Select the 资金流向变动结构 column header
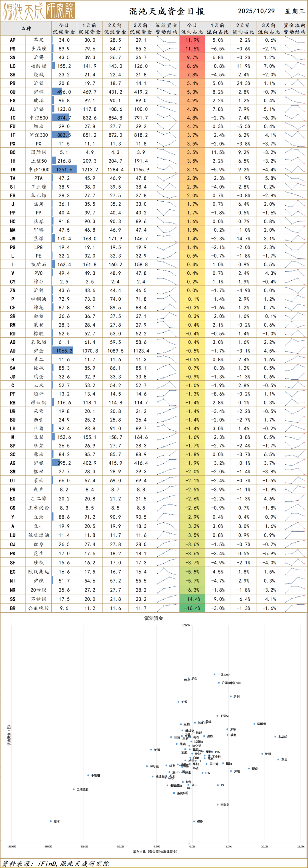 (295, 29)
